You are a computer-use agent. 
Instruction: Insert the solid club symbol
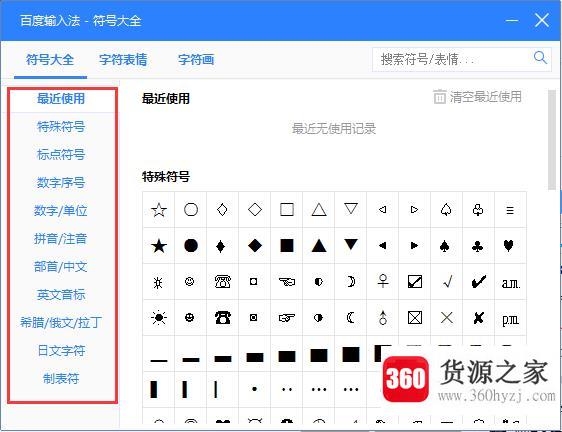(x=477, y=246)
